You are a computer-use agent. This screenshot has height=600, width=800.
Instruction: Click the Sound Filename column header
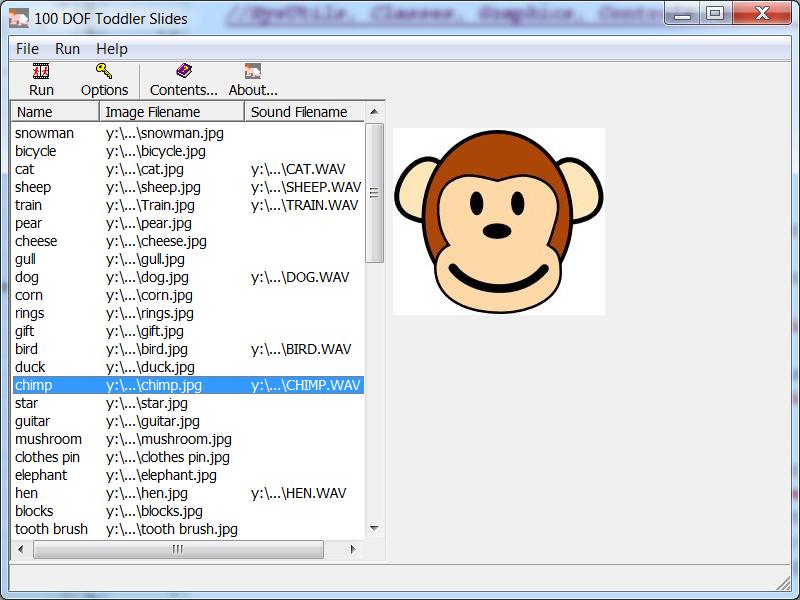point(303,112)
